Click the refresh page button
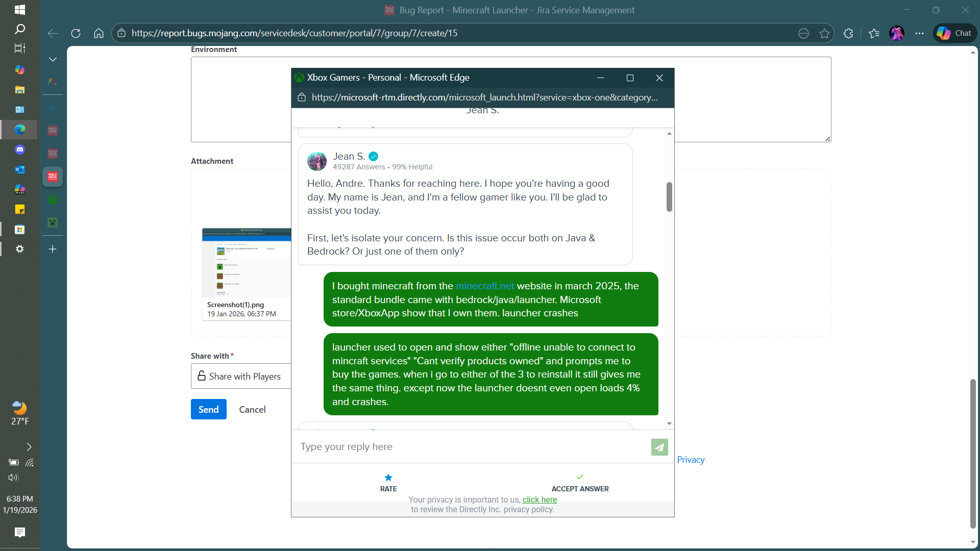This screenshot has height=551, width=980. click(x=76, y=33)
